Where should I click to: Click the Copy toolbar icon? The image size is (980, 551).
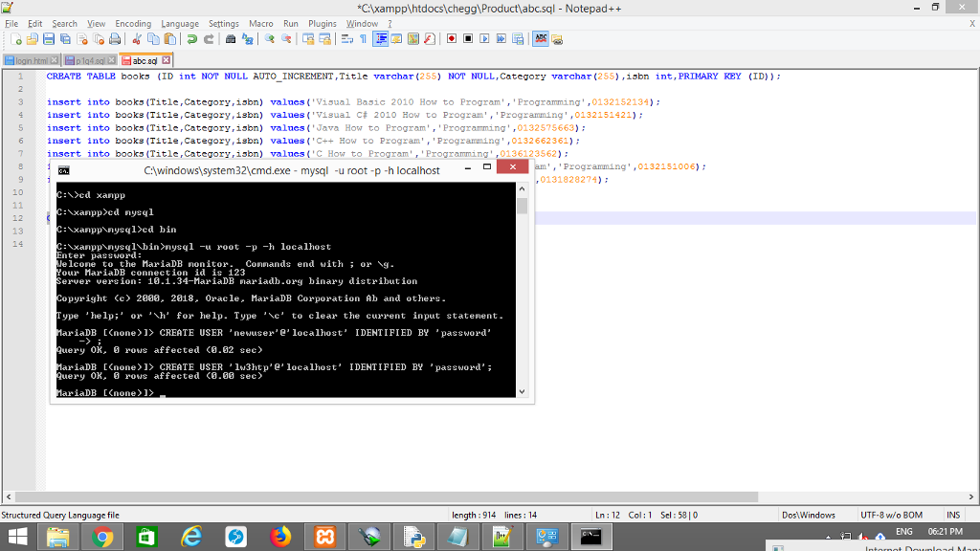(153, 39)
